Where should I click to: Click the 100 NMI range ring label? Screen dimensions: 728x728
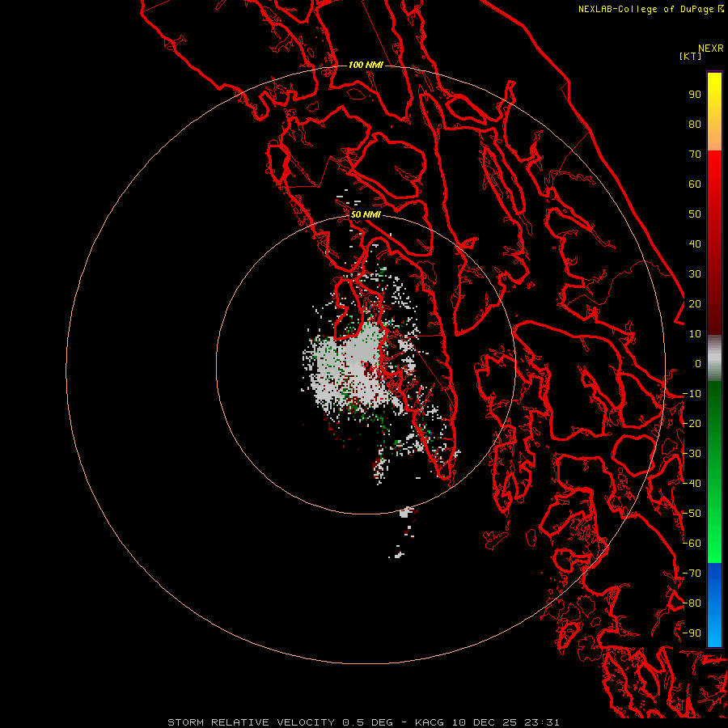pos(366,65)
